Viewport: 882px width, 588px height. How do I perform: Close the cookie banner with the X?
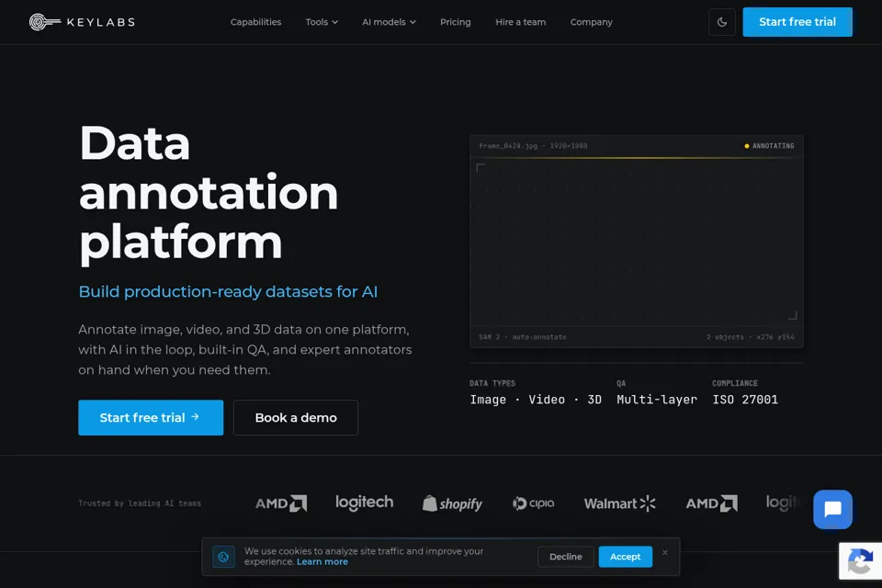pyautogui.click(x=665, y=552)
